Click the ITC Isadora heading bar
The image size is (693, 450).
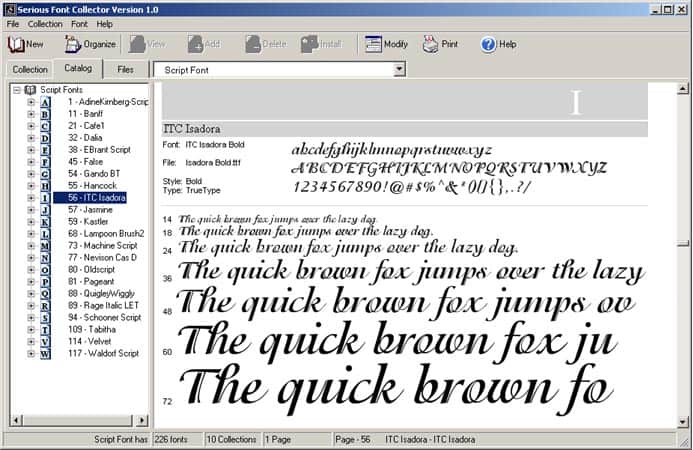[405, 129]
